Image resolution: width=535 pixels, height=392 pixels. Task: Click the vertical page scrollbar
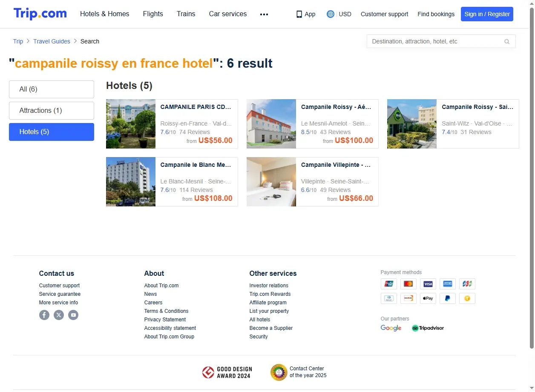[532, 179]
